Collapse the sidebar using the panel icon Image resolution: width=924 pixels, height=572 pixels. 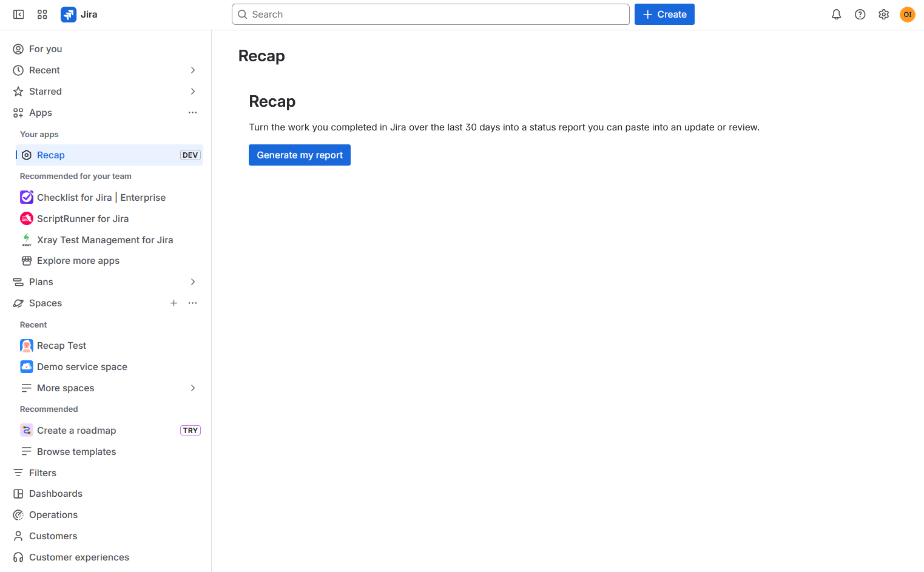(19, 15)
